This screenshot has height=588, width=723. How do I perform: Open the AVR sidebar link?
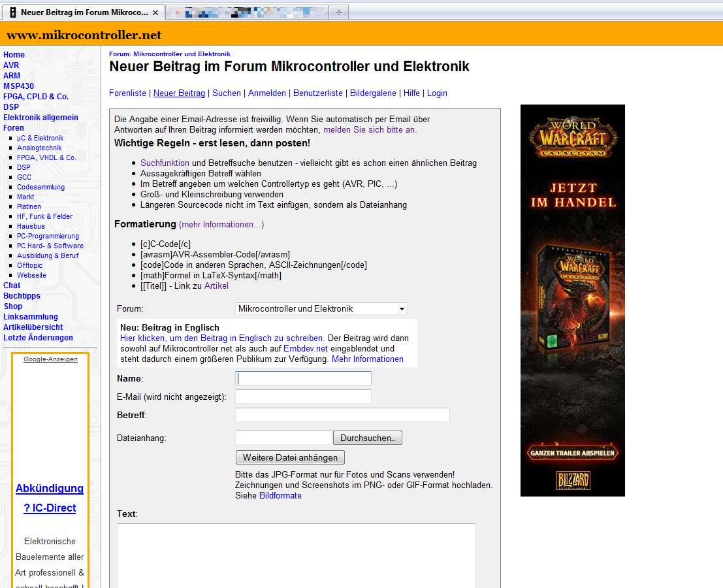pyautogui.click(x=11, y=65)
